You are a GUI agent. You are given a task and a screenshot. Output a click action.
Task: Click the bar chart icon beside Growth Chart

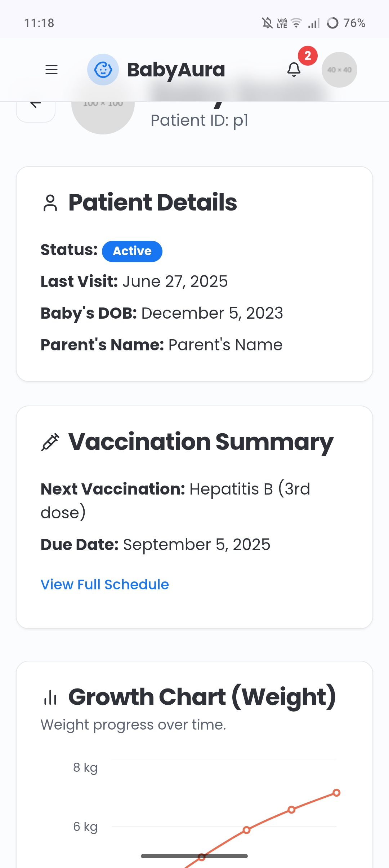click(50, 697)
